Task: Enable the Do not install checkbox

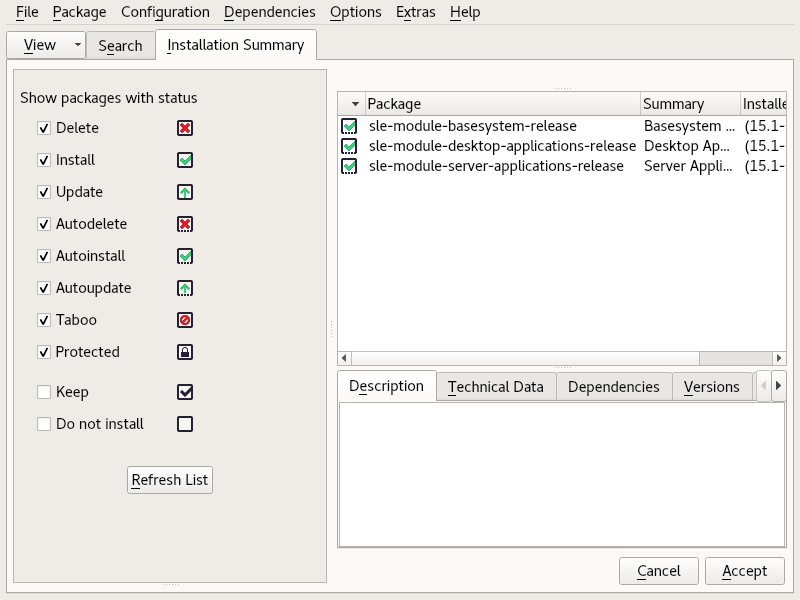Action: coord(44,424)
